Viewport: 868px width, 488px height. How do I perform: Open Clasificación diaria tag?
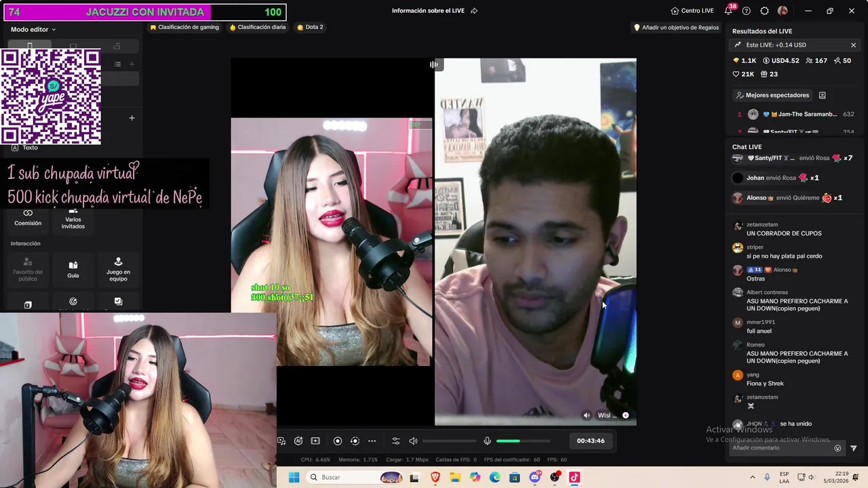pos(258,27)
